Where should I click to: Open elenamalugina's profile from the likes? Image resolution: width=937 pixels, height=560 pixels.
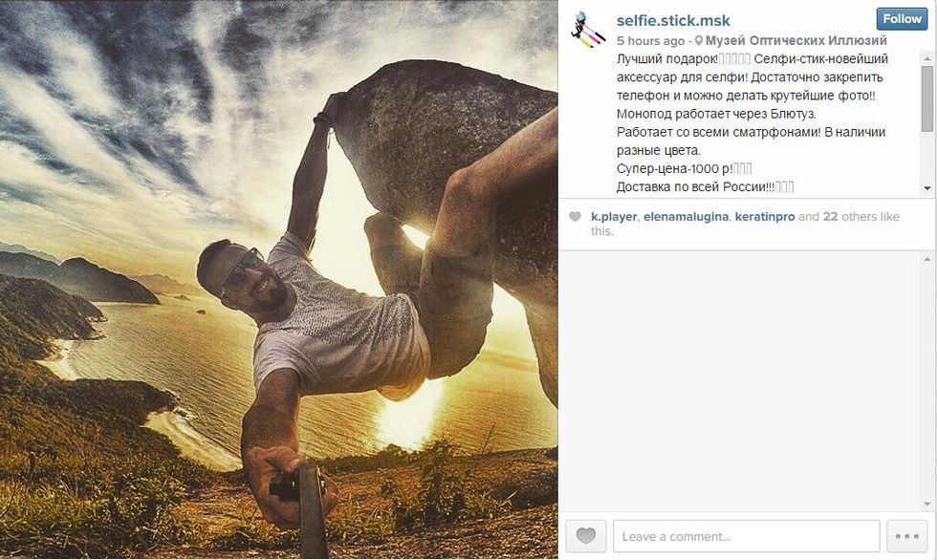click(x=686, y=217)
